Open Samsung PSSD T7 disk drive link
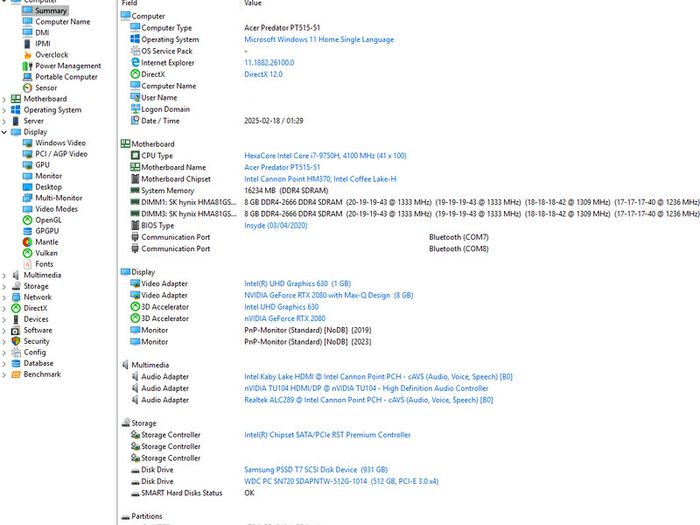Image resolution: width=700 pixels, height=525 pixels. pyautogui.click(x=316, y=470)
